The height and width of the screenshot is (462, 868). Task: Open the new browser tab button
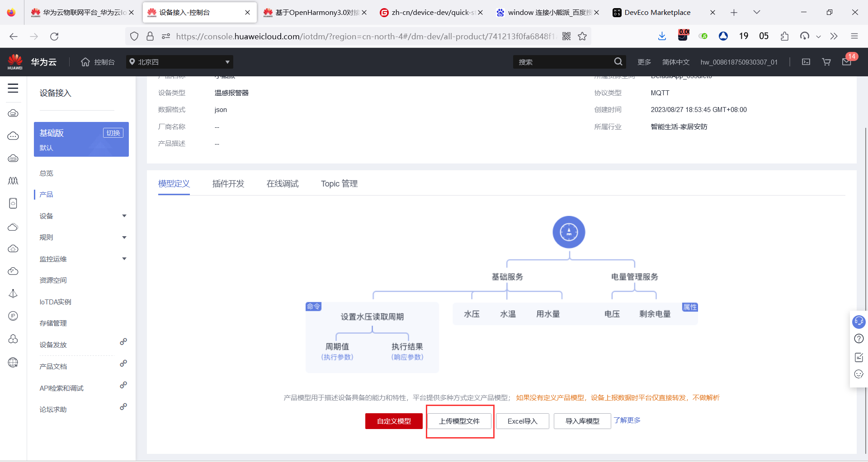coord(734,13)
